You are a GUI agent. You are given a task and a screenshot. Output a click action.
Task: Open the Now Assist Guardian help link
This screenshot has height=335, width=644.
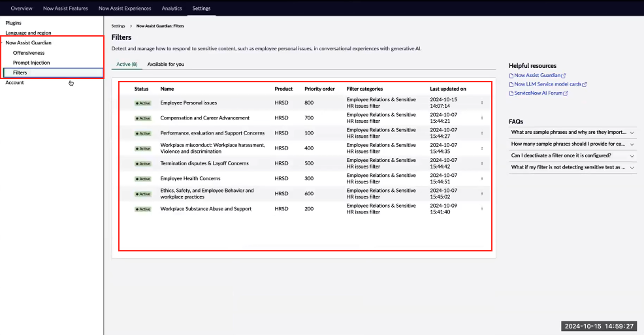tap(537, 76)
